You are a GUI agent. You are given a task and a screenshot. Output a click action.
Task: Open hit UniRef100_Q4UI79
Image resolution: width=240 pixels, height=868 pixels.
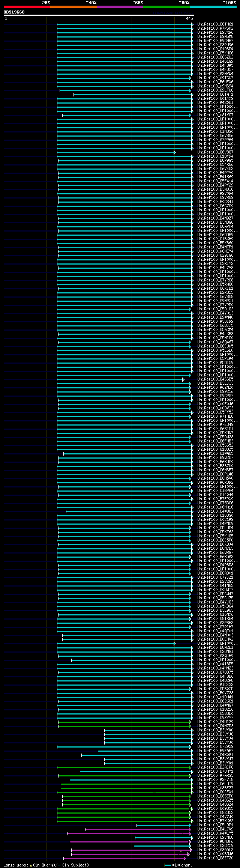click(215, 722)
